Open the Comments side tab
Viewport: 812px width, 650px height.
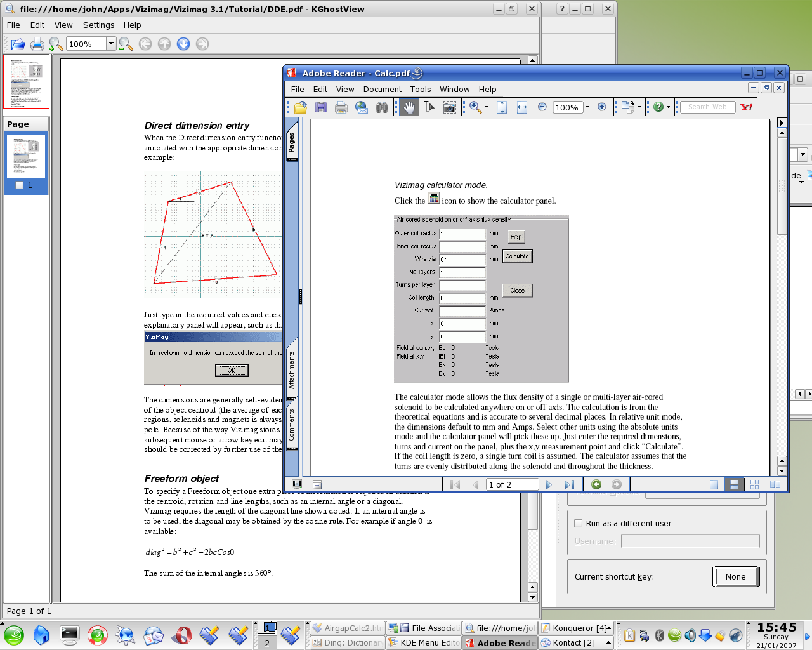(292, 425)
